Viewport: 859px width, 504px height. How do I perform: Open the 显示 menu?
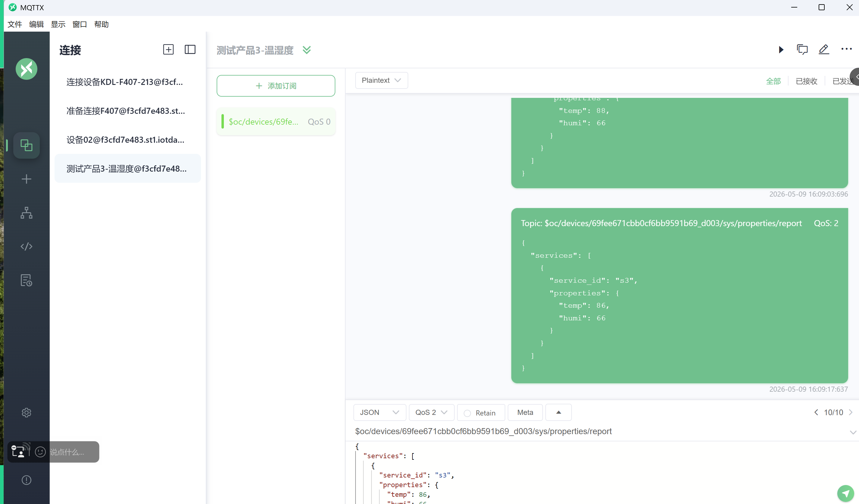click(x=58, y=24)
